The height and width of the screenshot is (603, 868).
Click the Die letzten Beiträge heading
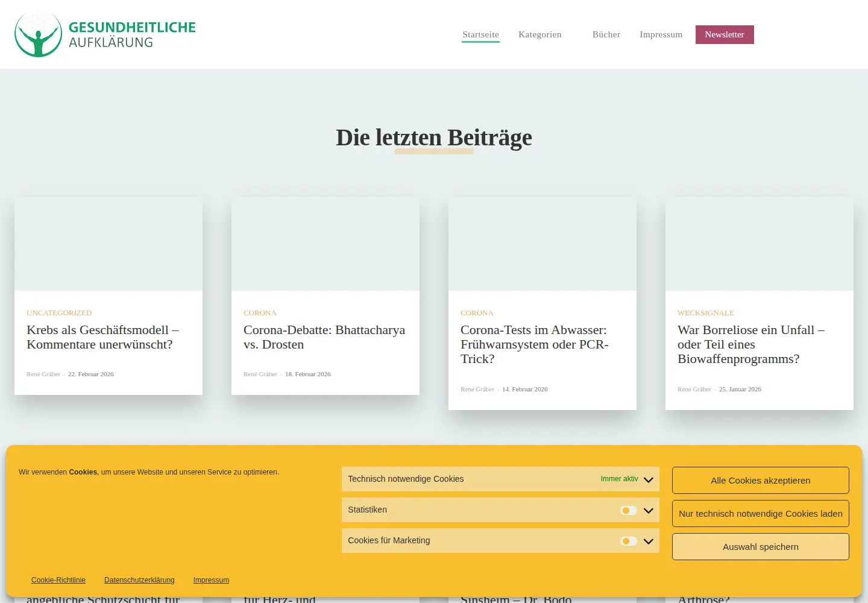click(434, 137)
